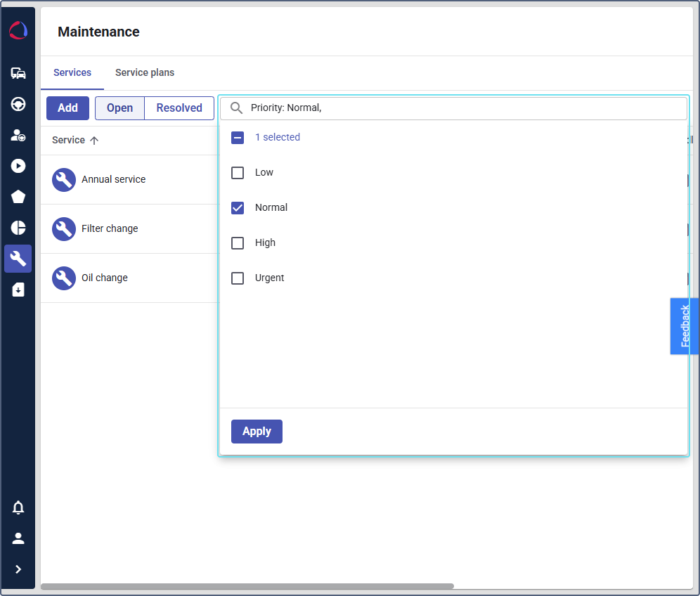The height and width of the screenshot is (596, 700).
Task: Click the Low option label
Action: coord(264,172)
